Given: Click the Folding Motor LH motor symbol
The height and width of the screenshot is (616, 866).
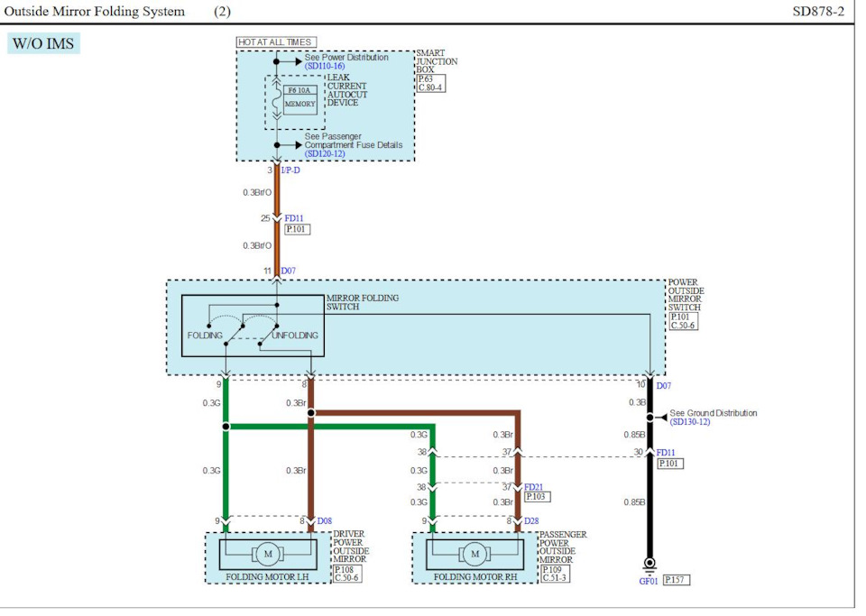Looking at the screenshot, I should tap(267, 552).
